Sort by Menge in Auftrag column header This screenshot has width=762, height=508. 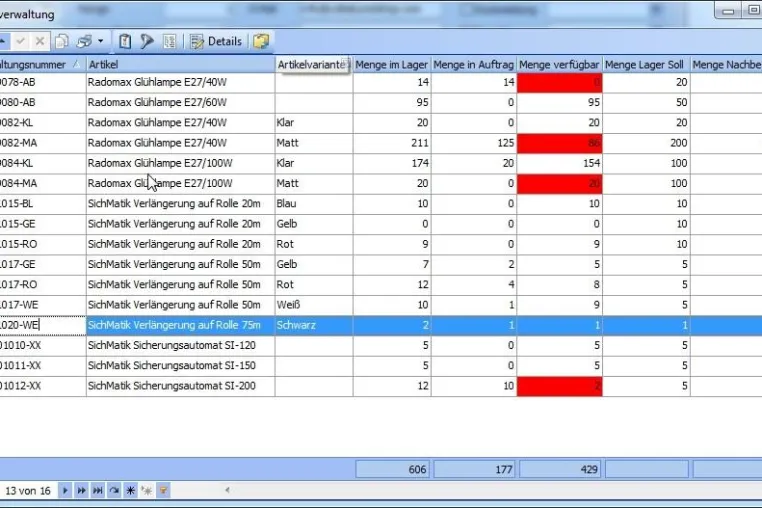[x=474, y=65]
